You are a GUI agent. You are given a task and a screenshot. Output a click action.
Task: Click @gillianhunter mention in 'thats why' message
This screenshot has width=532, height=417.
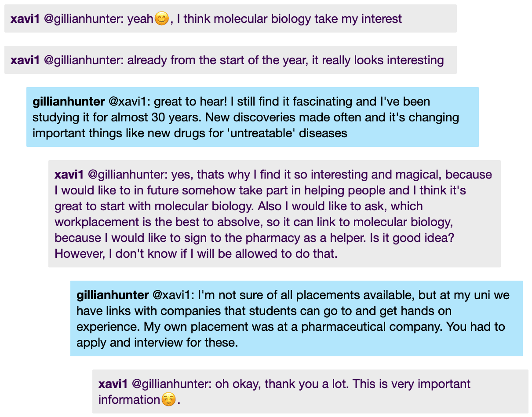click(x=127, y=175)
